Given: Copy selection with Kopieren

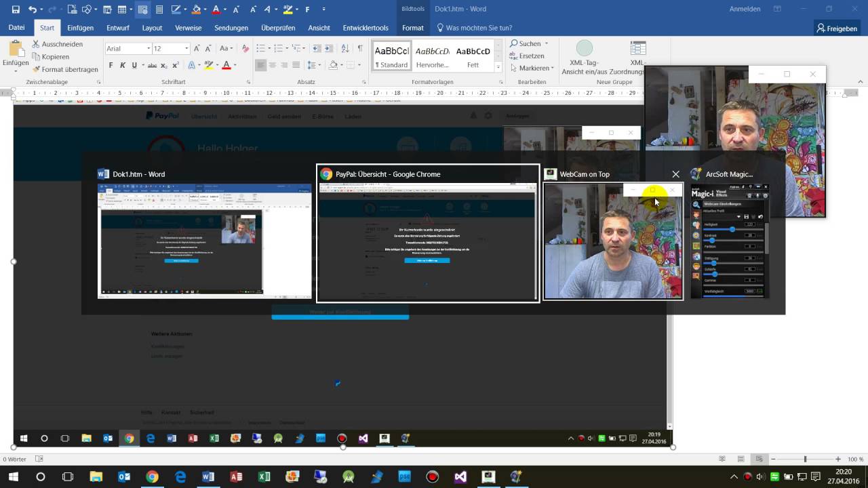Looking at the screenshot, I should (x=51, y=57).
